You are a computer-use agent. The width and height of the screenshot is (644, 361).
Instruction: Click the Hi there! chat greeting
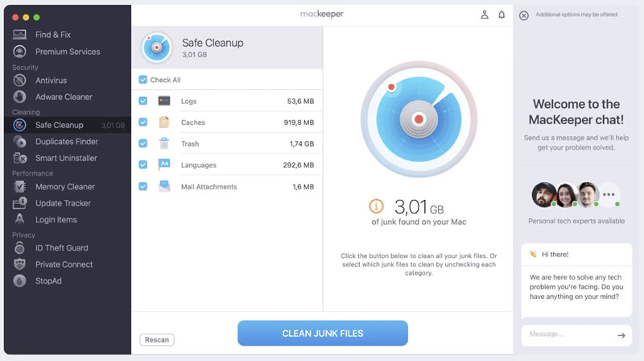pyautogui.click(x=555, y=254)
